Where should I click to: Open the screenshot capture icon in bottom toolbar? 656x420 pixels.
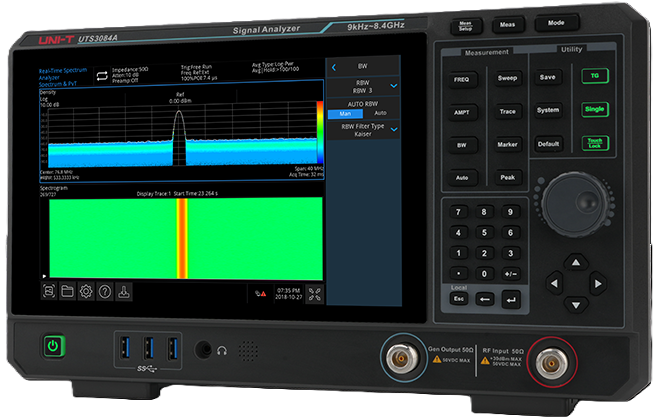49,291
